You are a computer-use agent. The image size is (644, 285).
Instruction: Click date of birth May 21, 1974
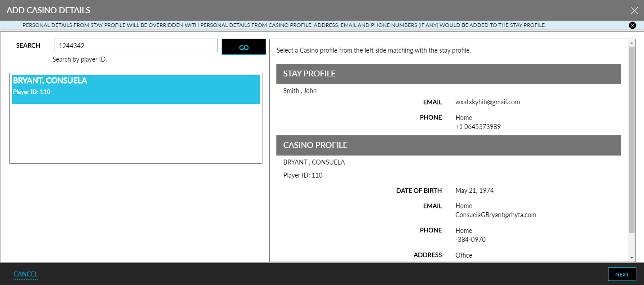tap(475, 191)
